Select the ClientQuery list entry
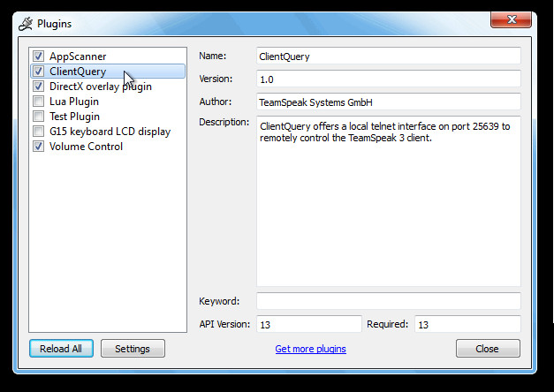This screenshot has width=554, height=392. [108, 71]
